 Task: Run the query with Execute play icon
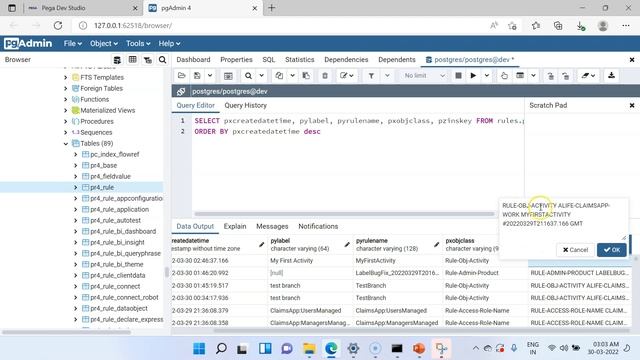coord(473,76)
